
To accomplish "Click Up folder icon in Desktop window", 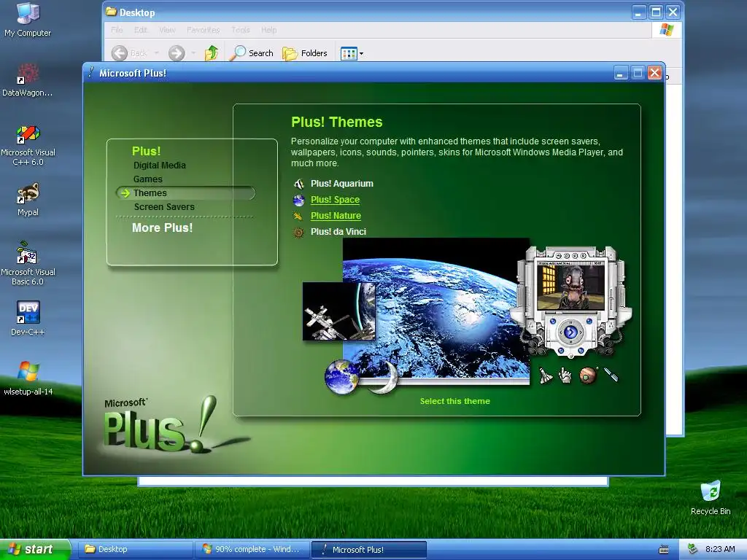I will [x=212, y=52].
